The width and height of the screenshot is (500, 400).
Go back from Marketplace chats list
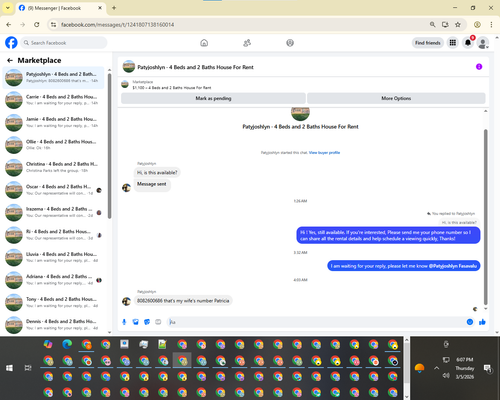click(10, 60)
